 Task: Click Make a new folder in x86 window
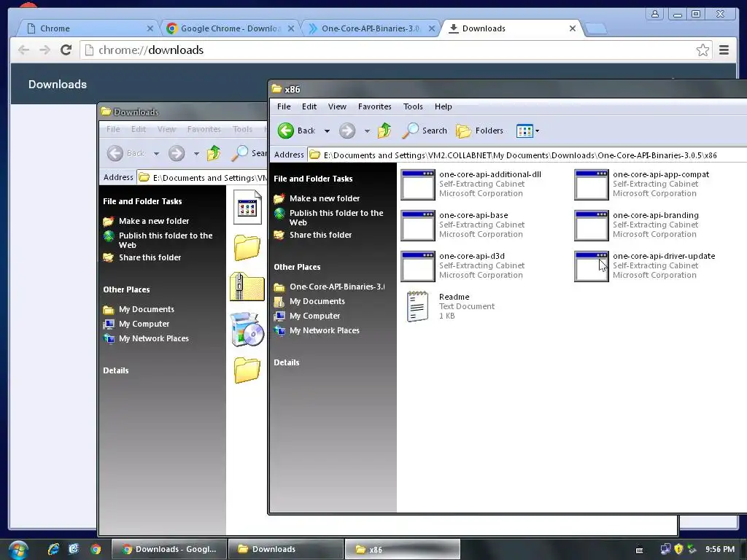click(325, 198)
